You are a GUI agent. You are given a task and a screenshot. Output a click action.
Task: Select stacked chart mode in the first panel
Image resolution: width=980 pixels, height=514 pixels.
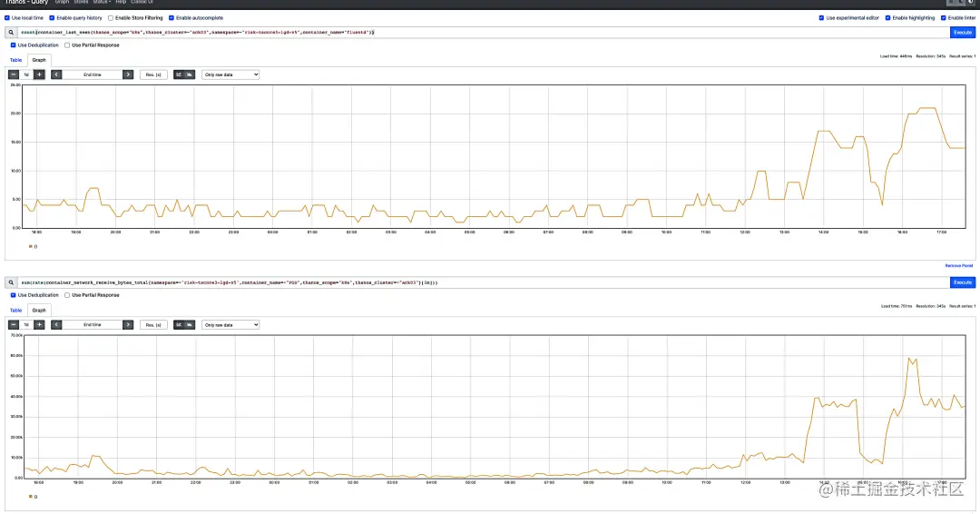(190, 74)
